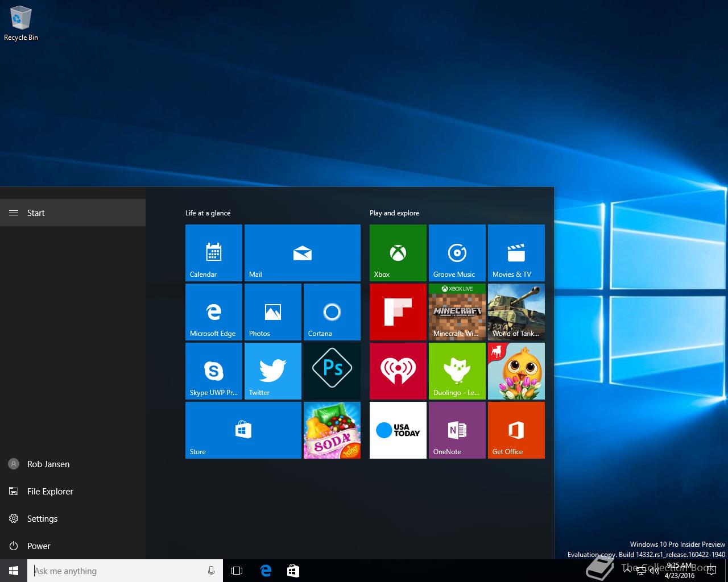The width and height of the screenshot is (728, 582).
Task: Open the Xbox tile
Action: pos(398,253)
